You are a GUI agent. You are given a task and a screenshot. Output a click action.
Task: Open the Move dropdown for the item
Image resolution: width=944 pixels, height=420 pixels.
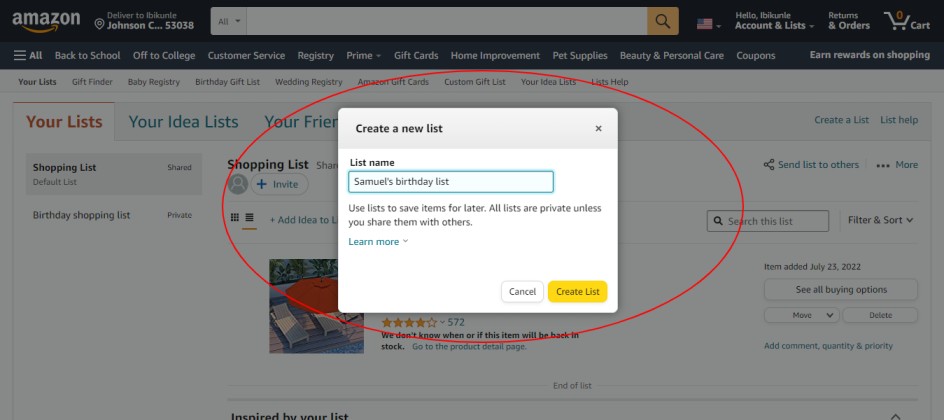click(802, 315)
